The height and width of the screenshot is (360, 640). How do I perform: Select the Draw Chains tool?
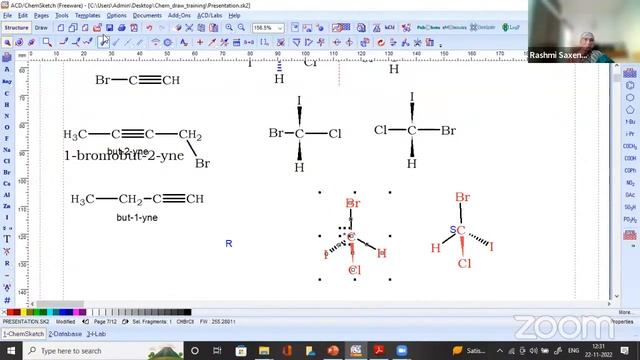tap(88, 42)
